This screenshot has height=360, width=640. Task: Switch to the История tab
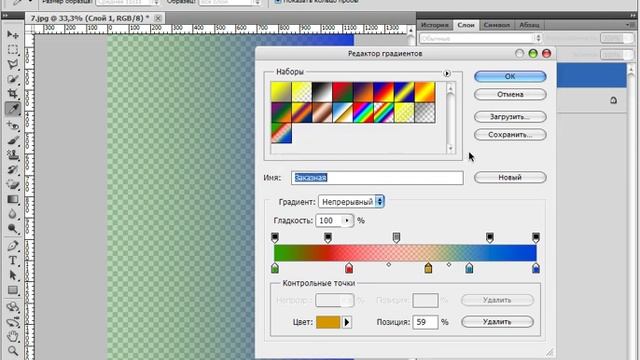tap(434, 25)
